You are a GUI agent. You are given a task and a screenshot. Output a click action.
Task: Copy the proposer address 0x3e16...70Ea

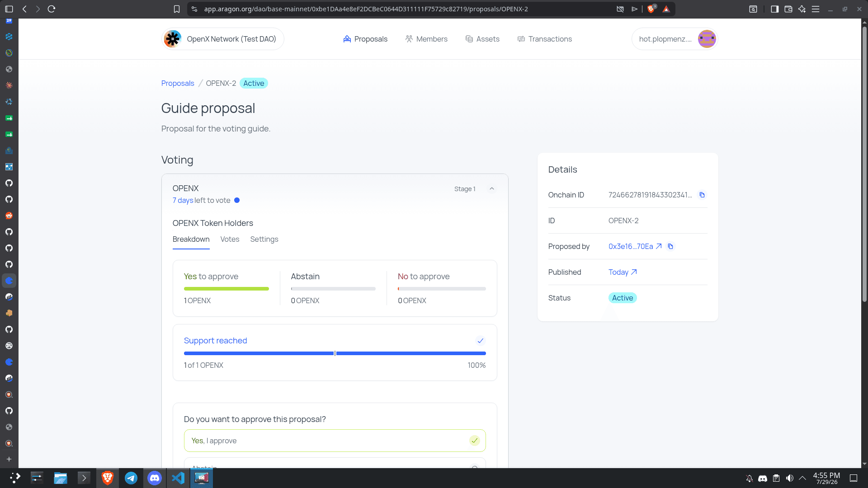[x=670, y=246]
